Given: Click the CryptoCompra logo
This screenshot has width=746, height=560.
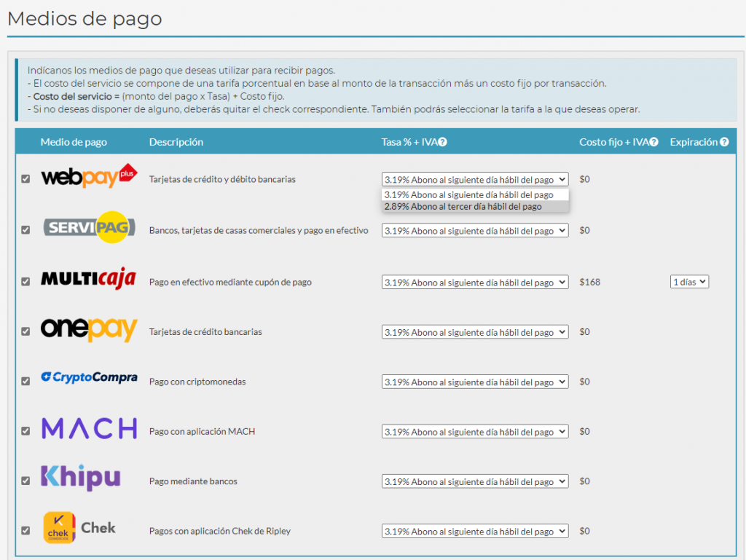Looking at the screenshot, I should click(x=89, y=377).
